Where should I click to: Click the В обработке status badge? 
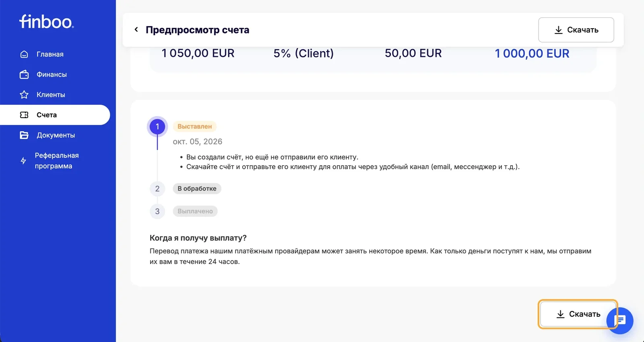[x=197, y=189]
